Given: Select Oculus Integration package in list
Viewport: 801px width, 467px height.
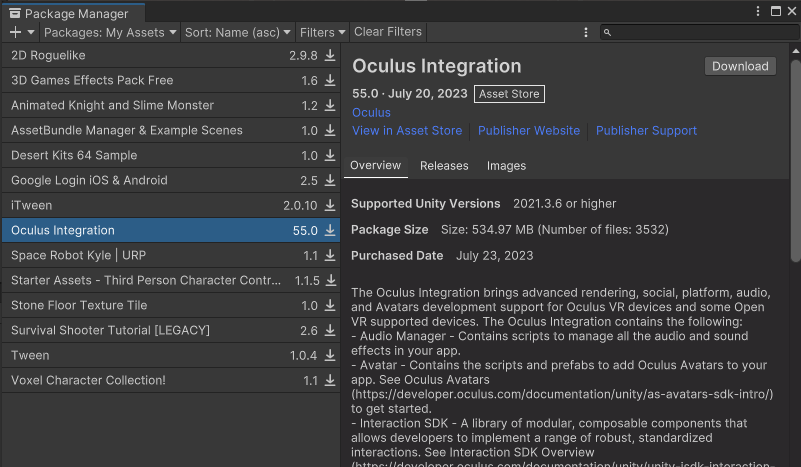Looking at the screenshot, I should (171, 230).
